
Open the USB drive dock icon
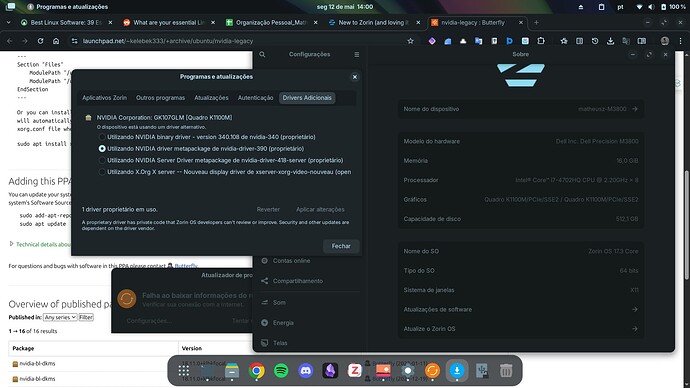[481, 371]
